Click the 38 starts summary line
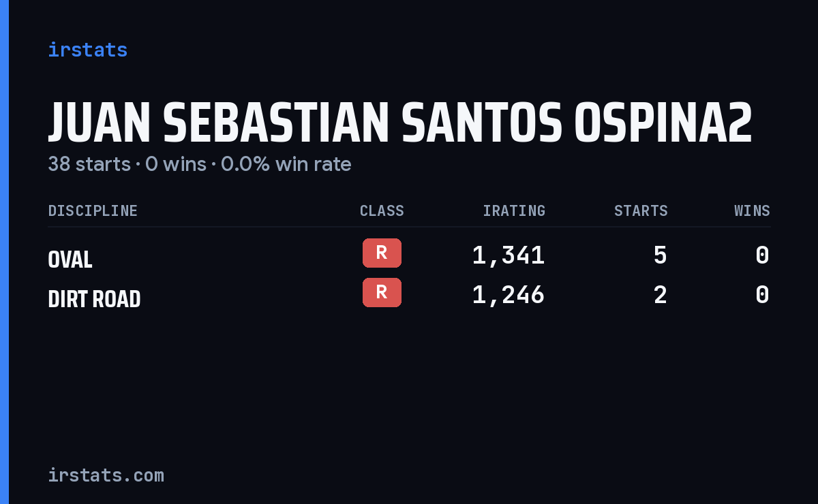 pos(200,164)
